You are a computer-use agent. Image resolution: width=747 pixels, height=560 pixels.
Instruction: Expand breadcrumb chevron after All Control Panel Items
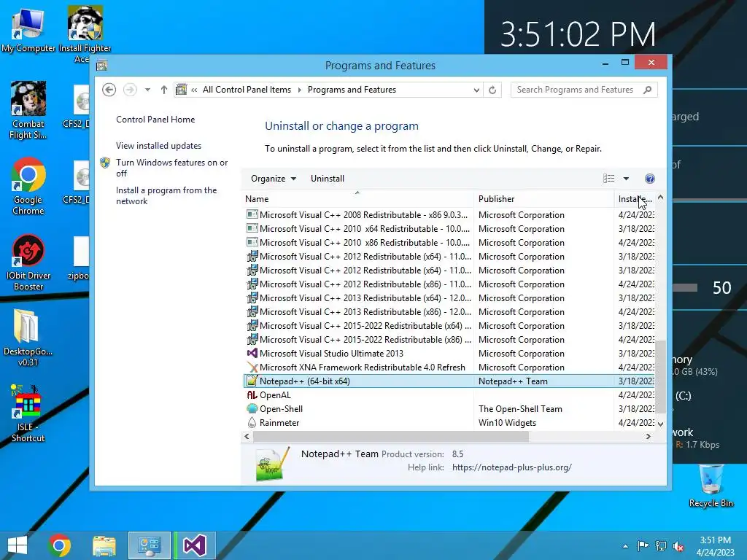[300, 90]
